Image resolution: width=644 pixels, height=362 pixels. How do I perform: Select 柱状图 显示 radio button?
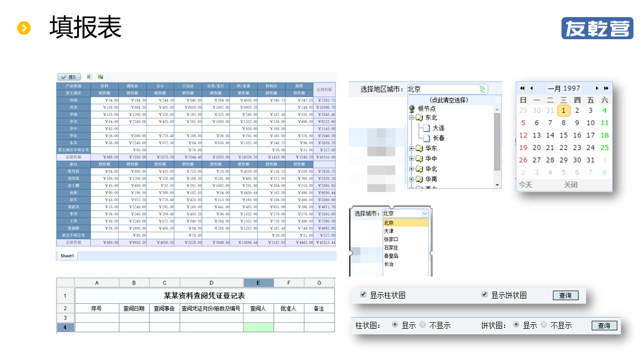394,325
